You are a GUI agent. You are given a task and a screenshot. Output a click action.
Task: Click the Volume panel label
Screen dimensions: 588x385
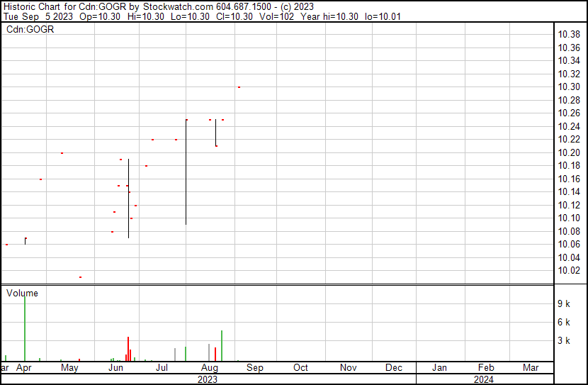point(22,294)
